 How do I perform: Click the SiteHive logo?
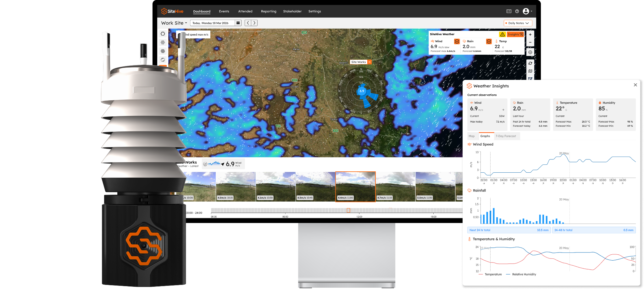[172, 11]
